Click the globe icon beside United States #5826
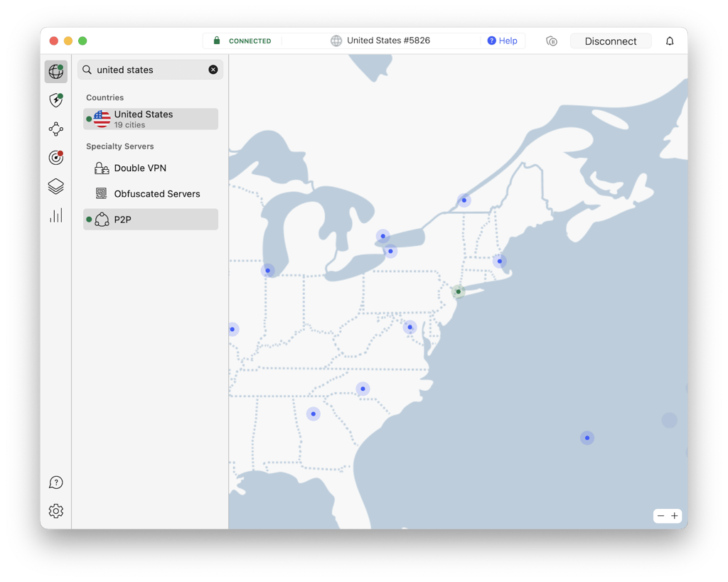 pos(336,41)
